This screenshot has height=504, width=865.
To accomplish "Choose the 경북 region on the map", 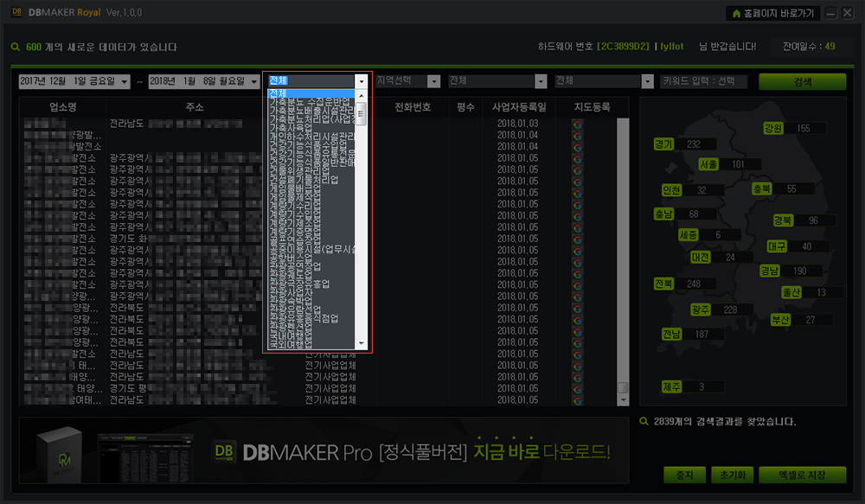I will coord(783,220).
